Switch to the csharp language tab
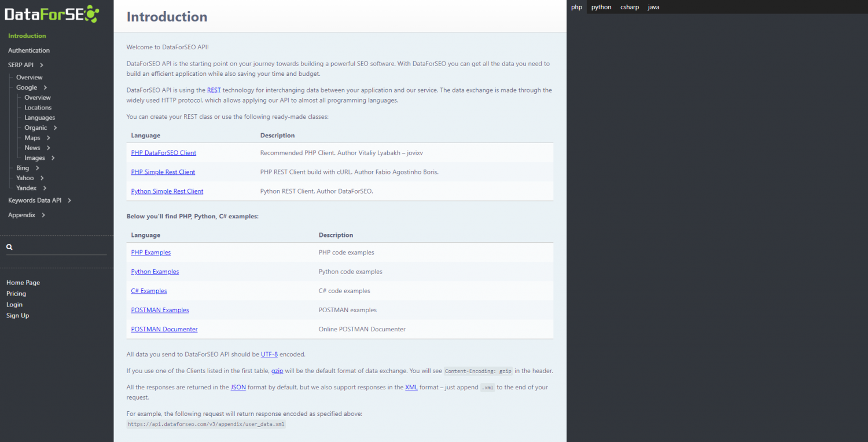 point(629,6)
